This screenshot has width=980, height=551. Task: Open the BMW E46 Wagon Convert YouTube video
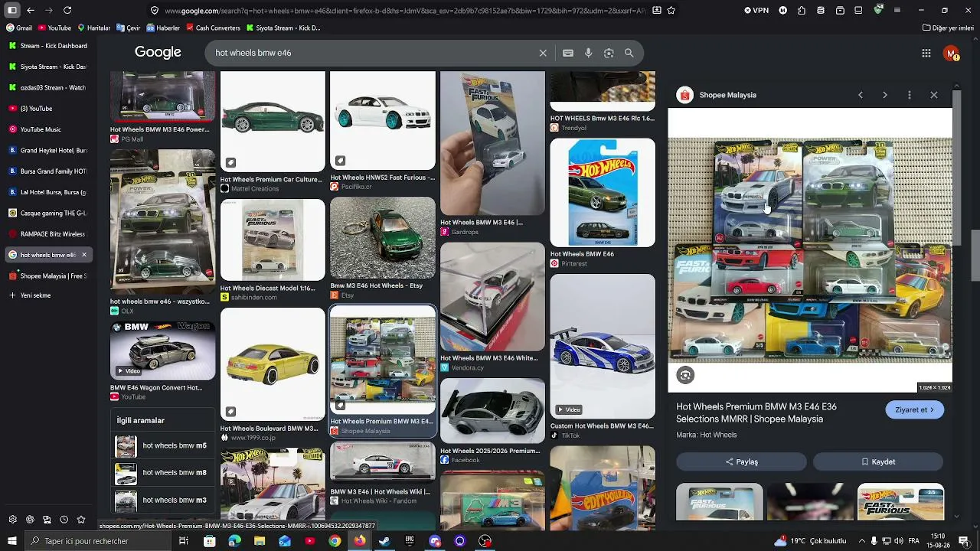click(162, 350)
